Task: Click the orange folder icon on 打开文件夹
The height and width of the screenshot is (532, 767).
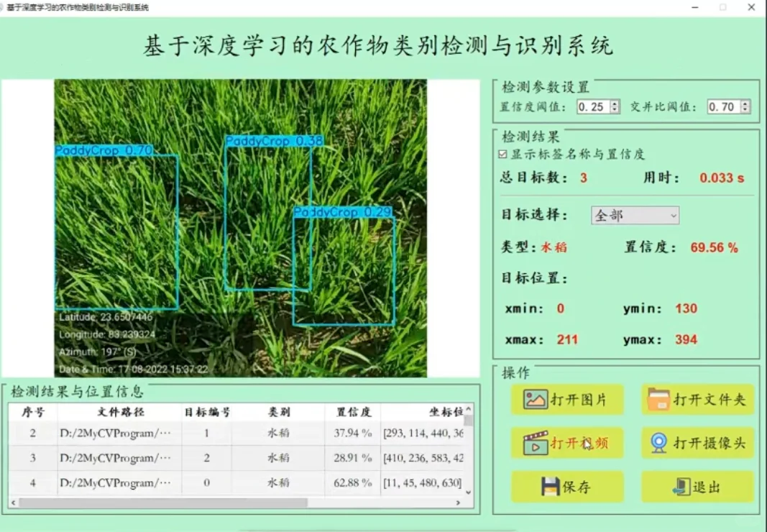Action: click(x=659, y=397)
